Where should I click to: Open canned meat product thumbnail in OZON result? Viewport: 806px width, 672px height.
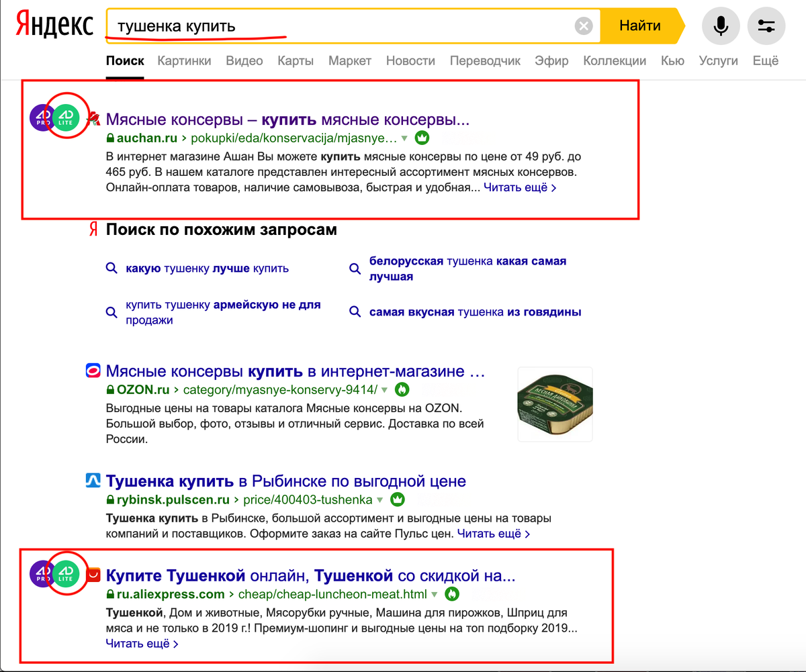[555, 404]
